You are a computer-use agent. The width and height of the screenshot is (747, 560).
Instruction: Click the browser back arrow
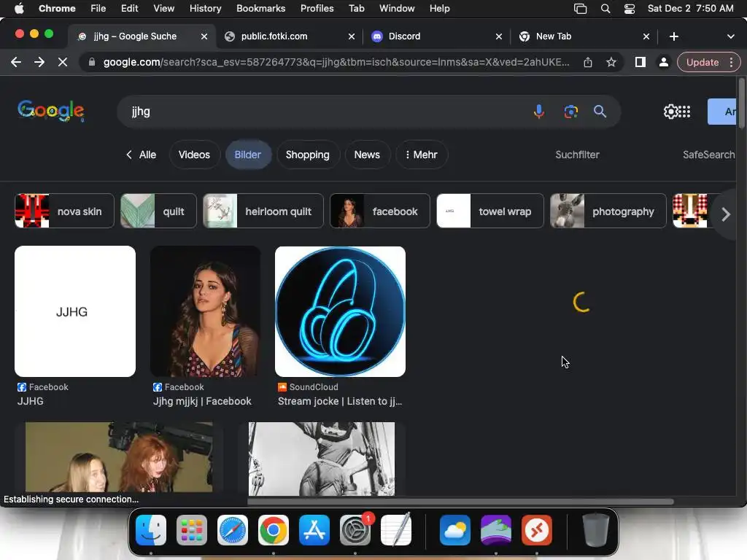tap(16, 62)
